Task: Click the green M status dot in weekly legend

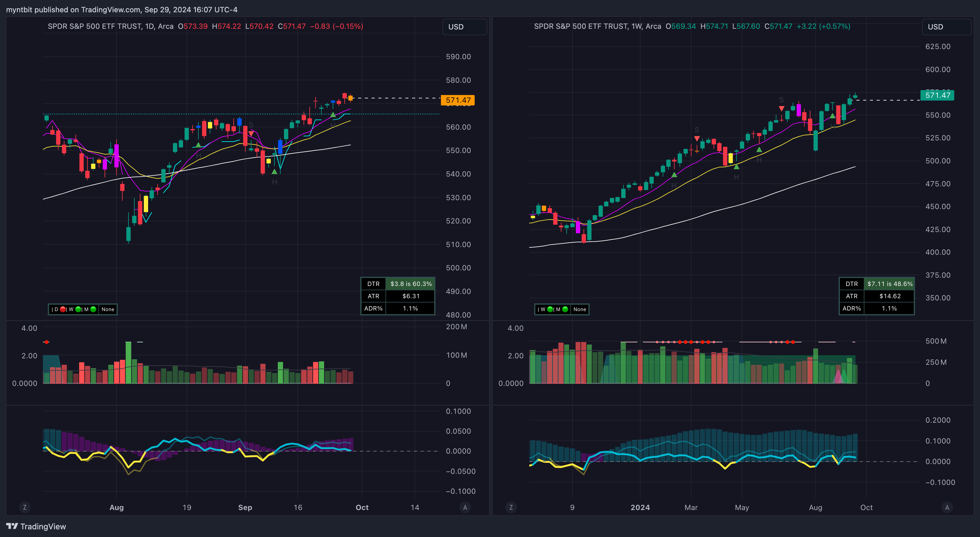Action: pyautogui.click(x=565, y=309)
